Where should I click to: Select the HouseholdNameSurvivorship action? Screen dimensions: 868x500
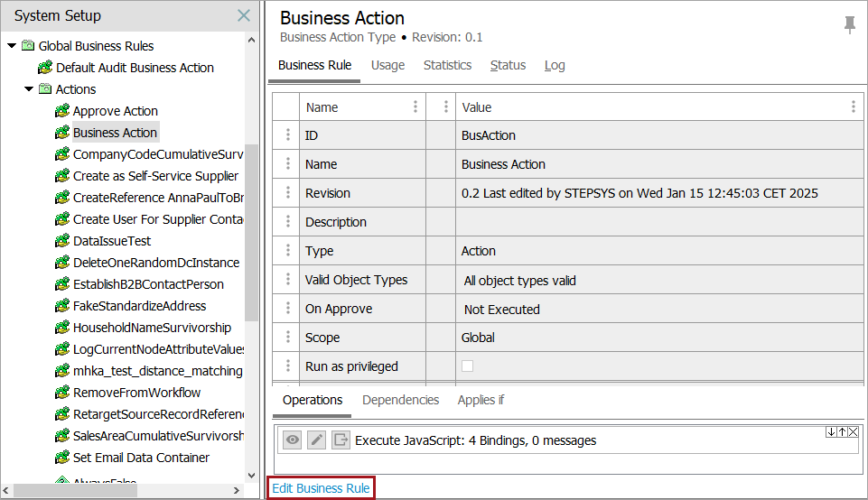152,328
